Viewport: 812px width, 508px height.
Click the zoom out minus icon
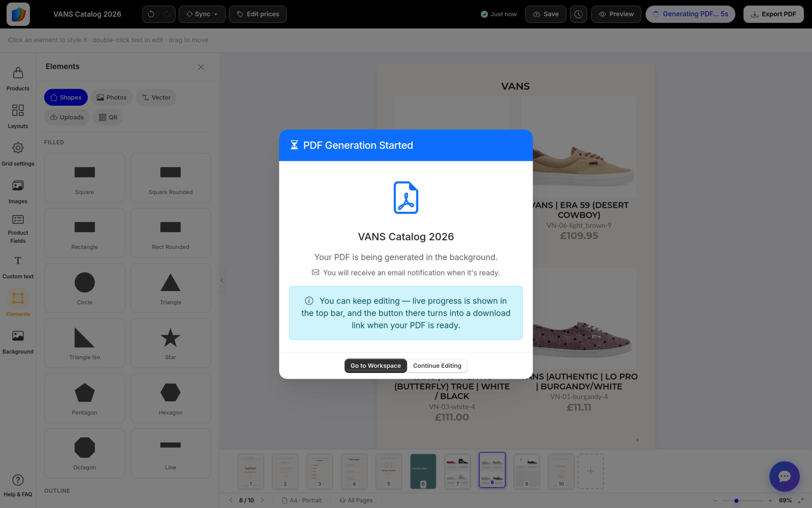(x=716, y=501)
